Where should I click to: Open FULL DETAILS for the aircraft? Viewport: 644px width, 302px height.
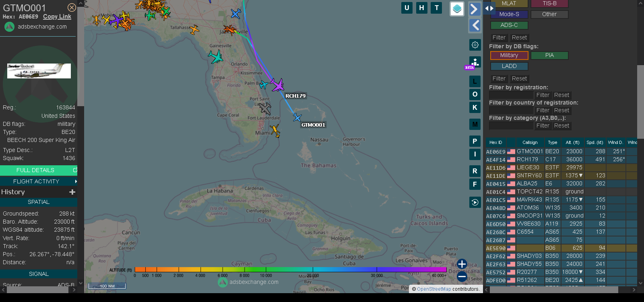[x=39, y=170]
